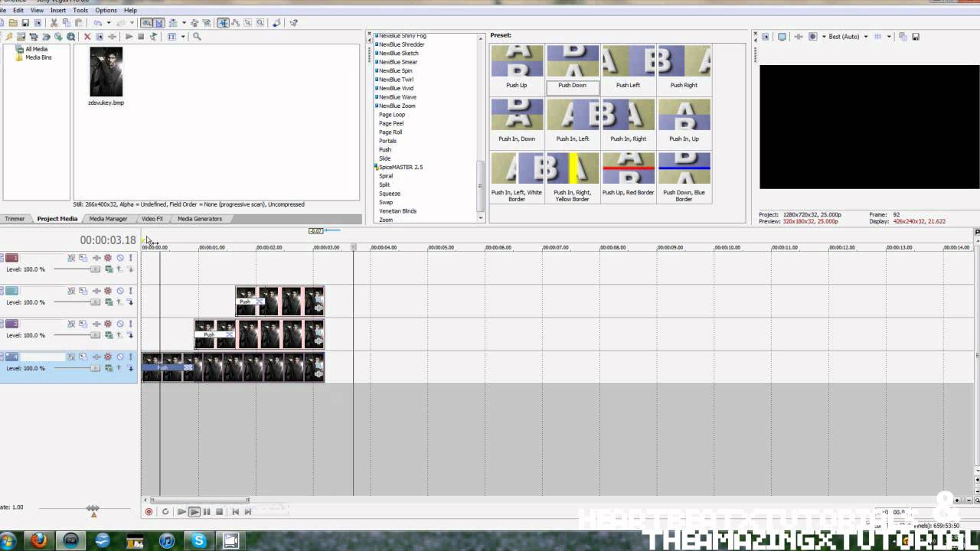The image size is (980, 551).
Task: Click the Cut scissors icon in toolbar
Action: pyautogui.click(x=54, y=23)
